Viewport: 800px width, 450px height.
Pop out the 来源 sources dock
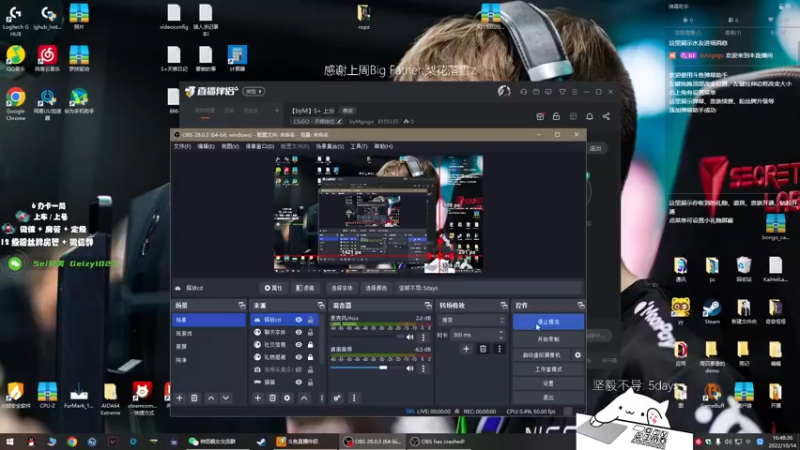[320, 305]
